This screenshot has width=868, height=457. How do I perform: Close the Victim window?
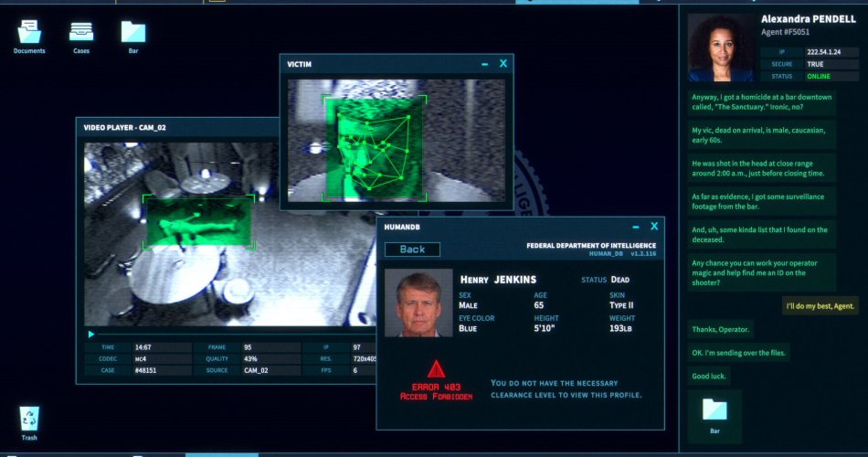[x=503, y=64]
